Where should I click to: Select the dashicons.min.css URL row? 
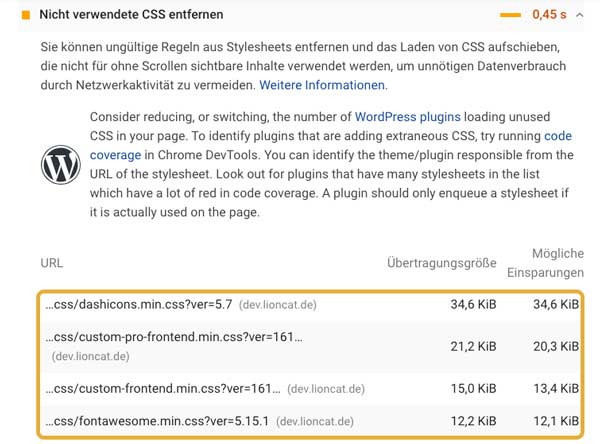point(311,304)
